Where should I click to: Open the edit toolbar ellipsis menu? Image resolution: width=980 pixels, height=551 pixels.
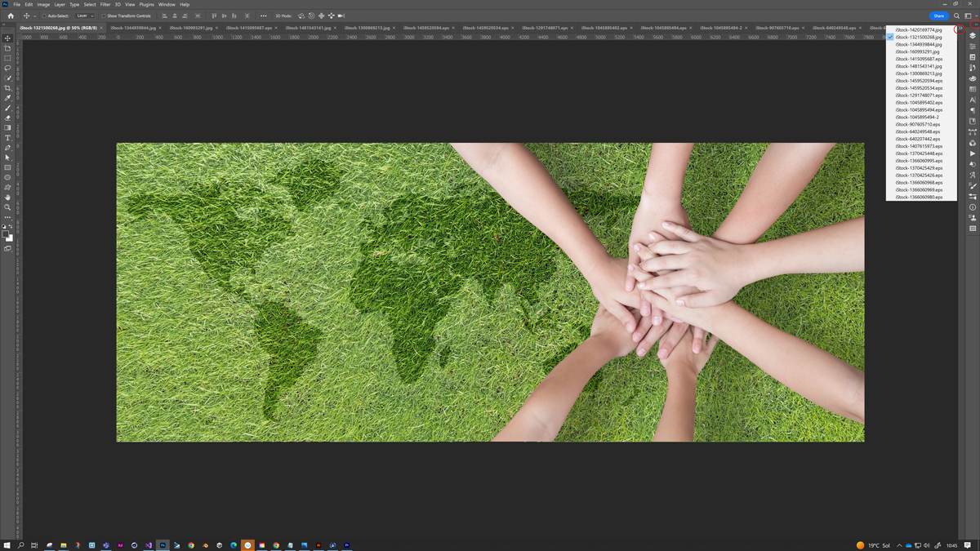point(263,16)
